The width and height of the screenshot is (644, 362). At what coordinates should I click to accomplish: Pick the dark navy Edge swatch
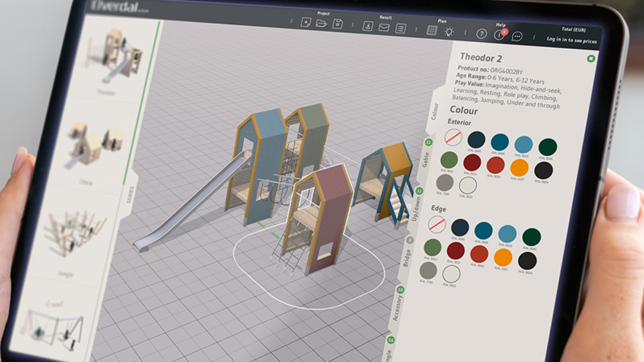click(460, 227)
